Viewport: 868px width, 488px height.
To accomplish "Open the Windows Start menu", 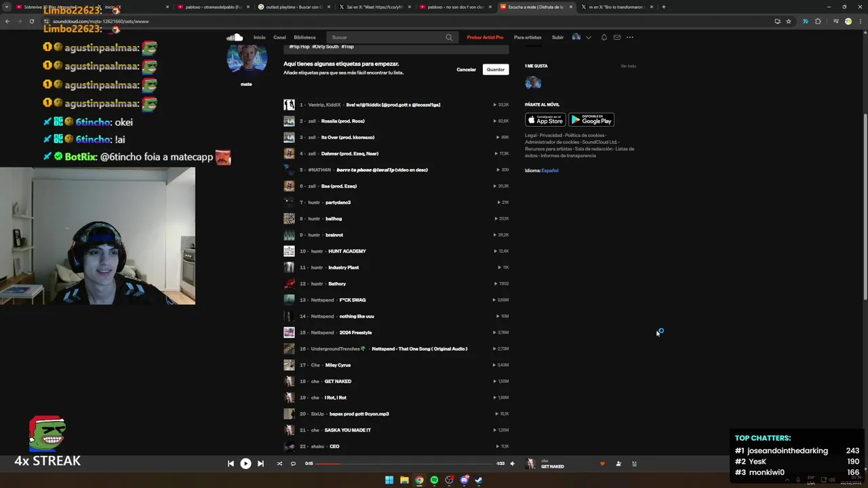I will tap(389, 480).
